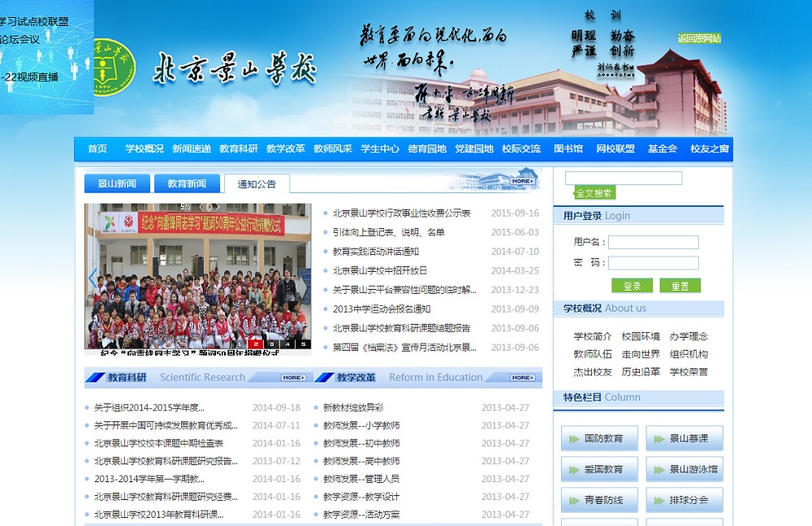The width and height of the screenshot is (812, 526).
Task: Click the next chevron in slideshow top controls
Action: pos(218,207)
